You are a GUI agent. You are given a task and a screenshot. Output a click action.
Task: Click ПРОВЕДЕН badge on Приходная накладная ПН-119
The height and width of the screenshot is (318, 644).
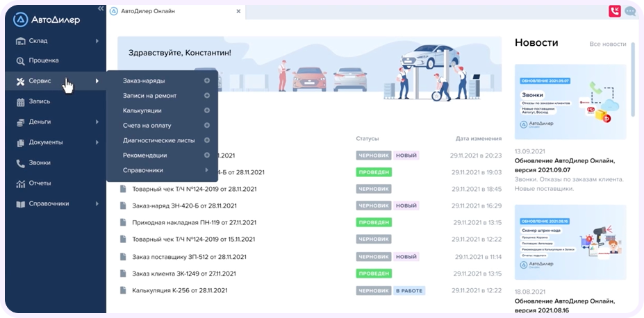374,222
